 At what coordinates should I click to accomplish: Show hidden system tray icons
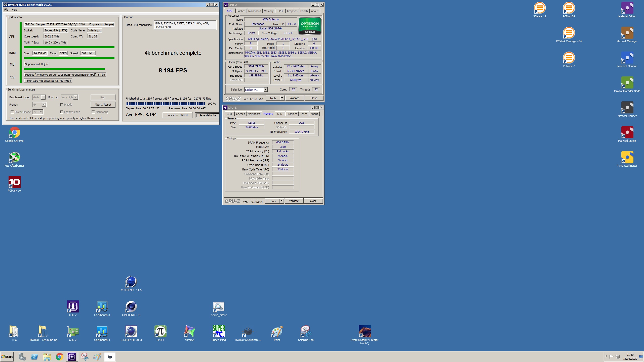point(606,356)
